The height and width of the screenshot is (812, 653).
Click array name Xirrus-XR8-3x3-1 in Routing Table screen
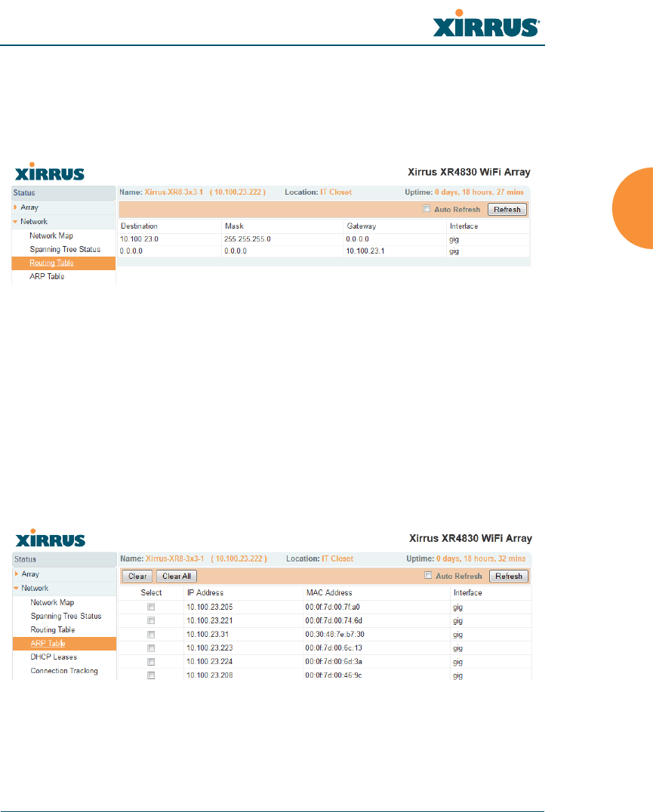pyautogui.click(x=174, y=192)
